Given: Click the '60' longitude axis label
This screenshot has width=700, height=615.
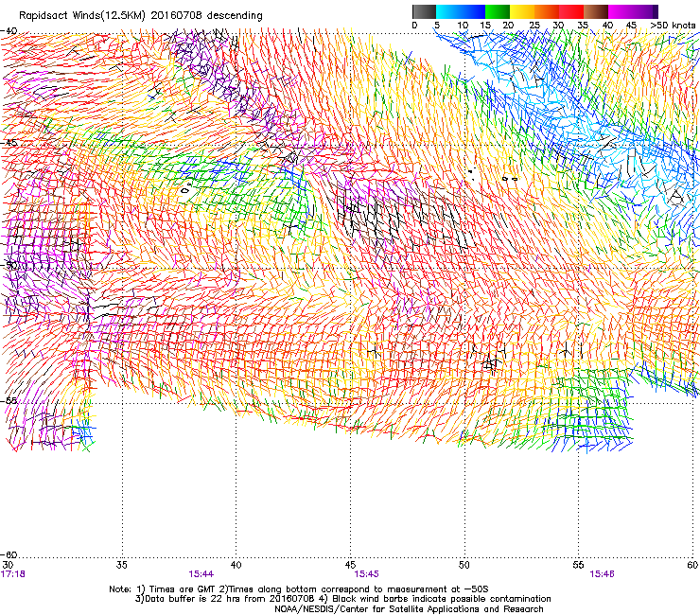Looking at the screenshot, I should click(x=692, y=565).
